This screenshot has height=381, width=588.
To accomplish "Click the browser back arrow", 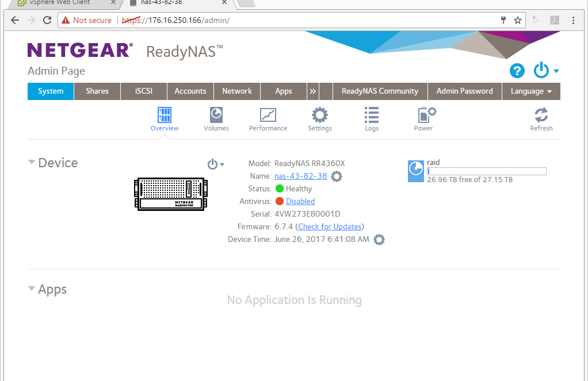I will (x=14, y=20).
